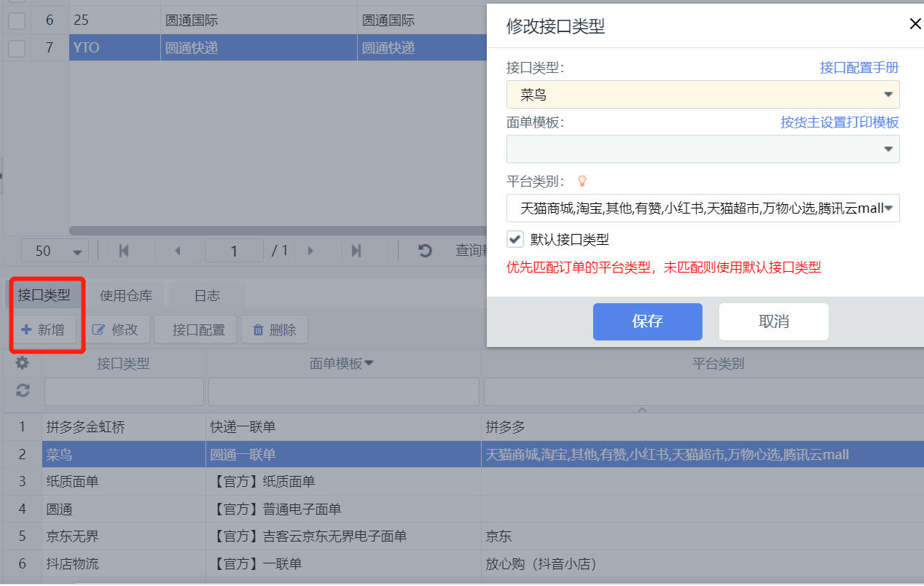Select the 圆通国际 name cell in row 6
The width and height of the screenshot is (924, 586).
259,20
